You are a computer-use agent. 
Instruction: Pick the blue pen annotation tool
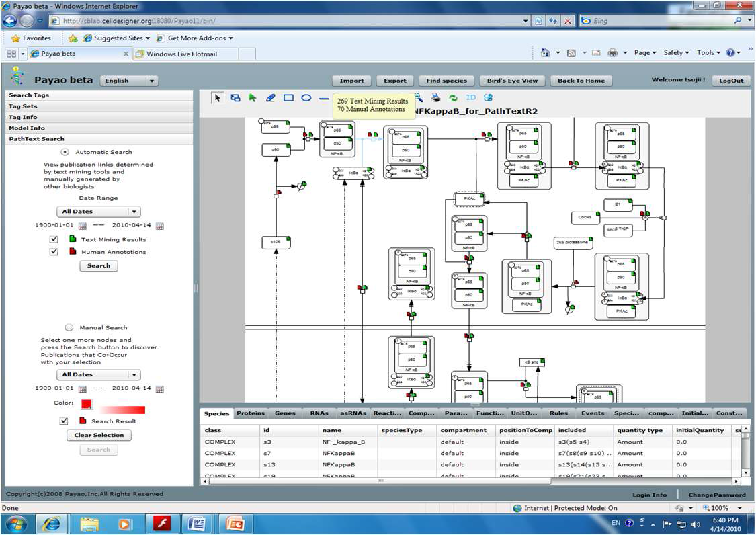(x=271, y=98)
